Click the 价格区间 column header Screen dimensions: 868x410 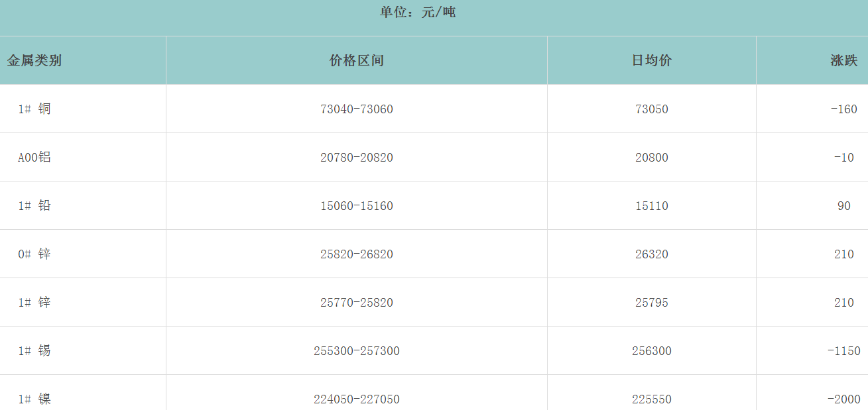(x=357, y=60)
